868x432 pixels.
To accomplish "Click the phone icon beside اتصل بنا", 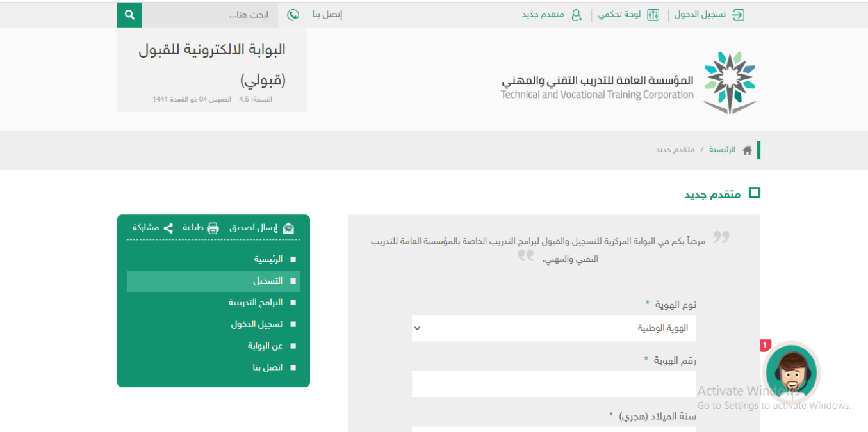I will 293,15.
